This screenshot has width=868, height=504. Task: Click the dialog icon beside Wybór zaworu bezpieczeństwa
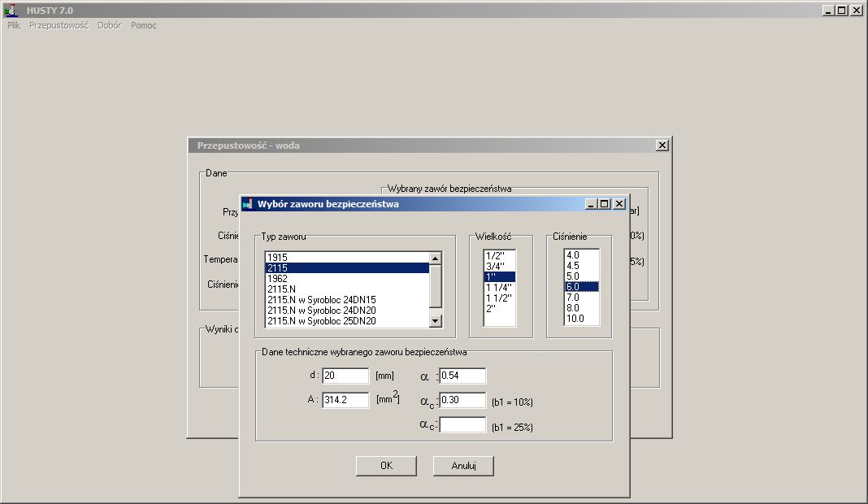248,204
